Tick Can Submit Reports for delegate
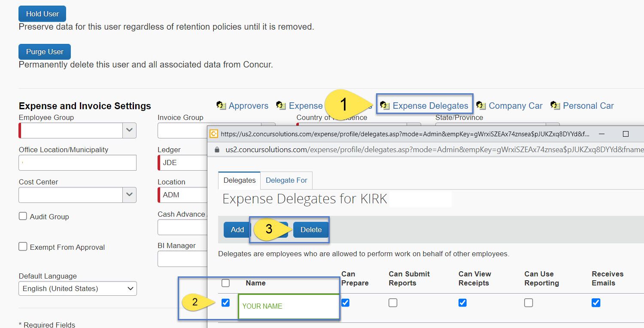644x328 pixels. pyautogui.click(x=393, y=303)
